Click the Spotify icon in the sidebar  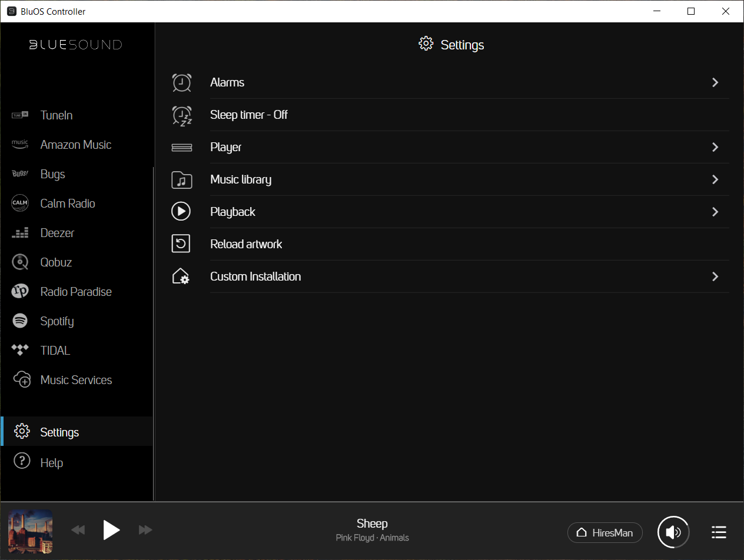[x=21, y=321]
